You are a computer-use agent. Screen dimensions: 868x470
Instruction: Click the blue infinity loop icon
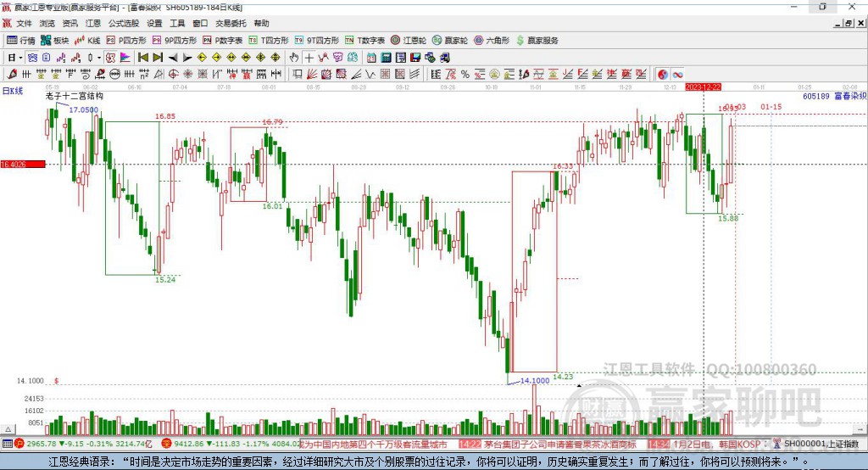click(677, 75)
